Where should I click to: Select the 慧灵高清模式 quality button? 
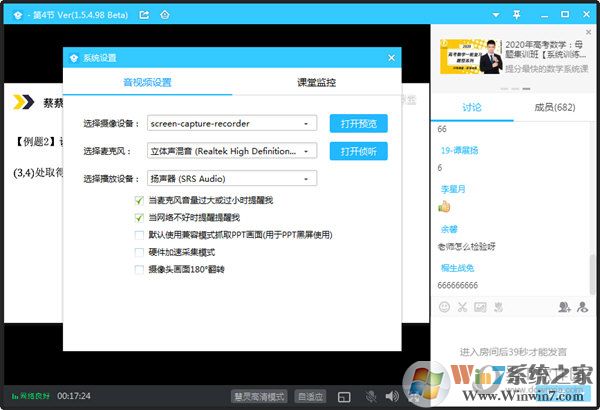[259, 397]
